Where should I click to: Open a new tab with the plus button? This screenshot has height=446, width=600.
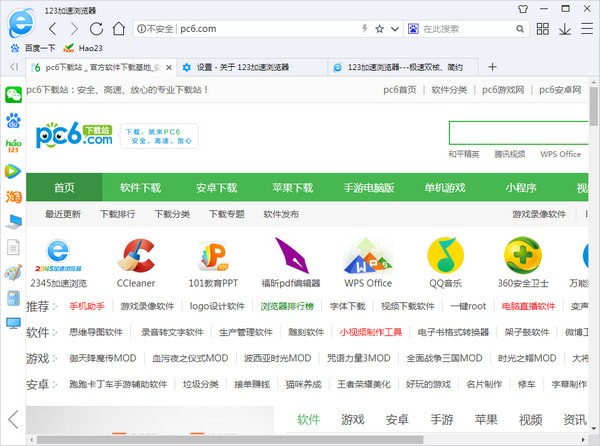point(491,67)
